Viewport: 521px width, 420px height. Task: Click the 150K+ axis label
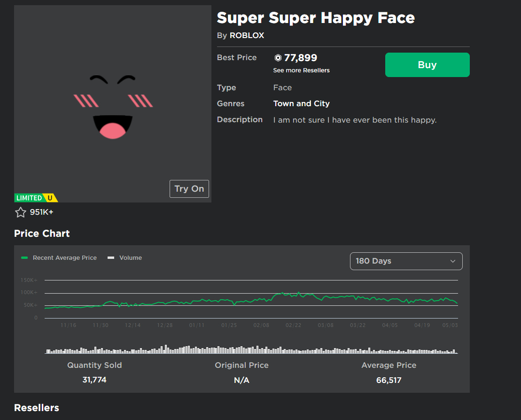[29, 280]
